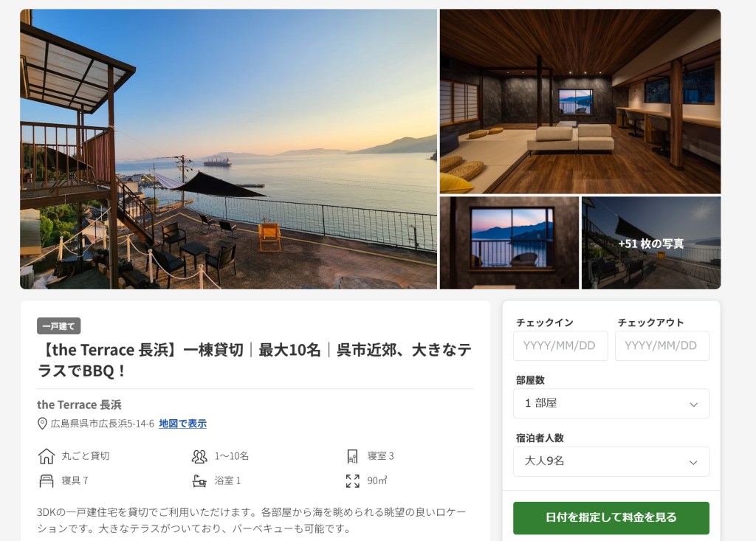Click the chevron arrow in the 大人9名 selector
The height and width of the screenshot is (541, 756).
coord(693,463)
